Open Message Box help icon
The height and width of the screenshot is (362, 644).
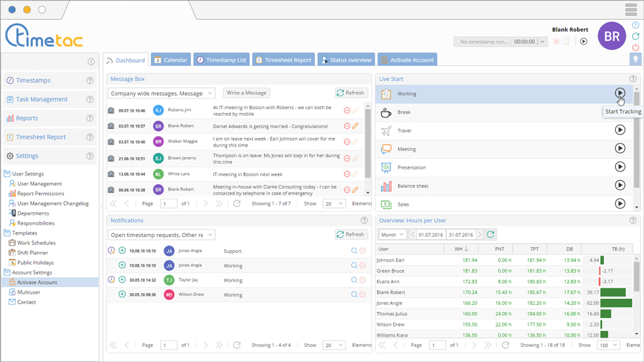[364, 79]
